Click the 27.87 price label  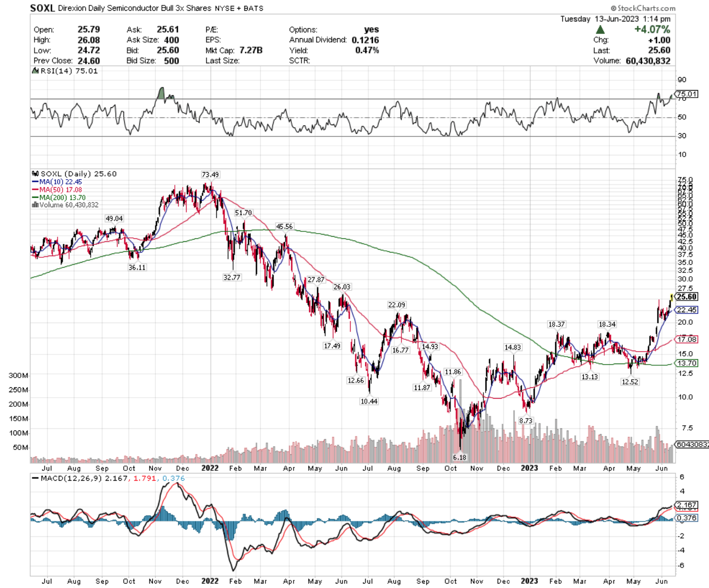click(316, 280)
